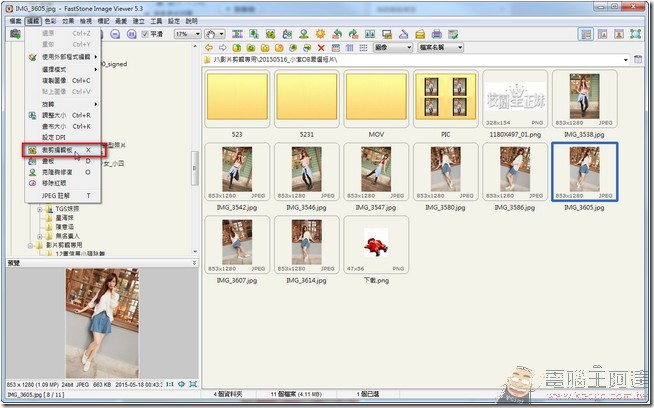Select the MOV folder thumbnail

tap(376, 99)
